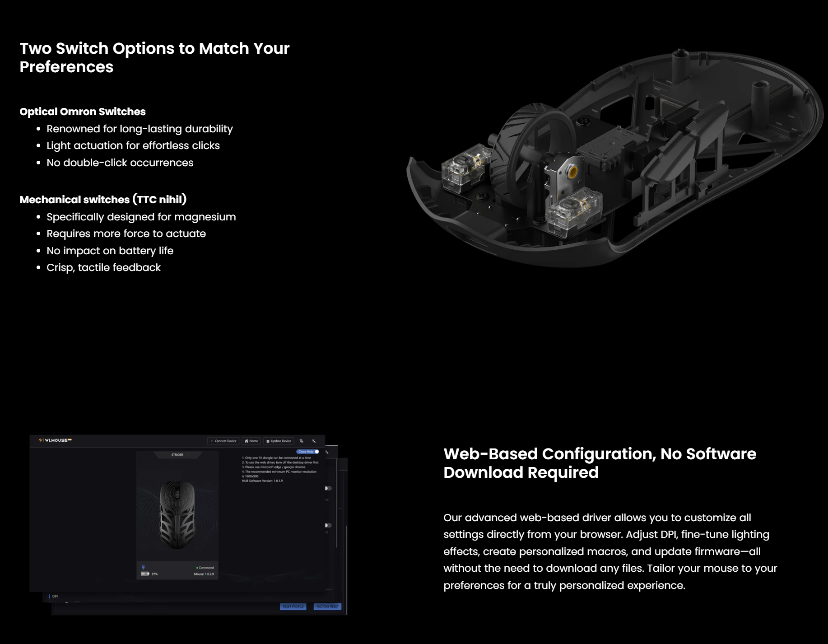Click the exploded mouse internals product image
This screenshot has width=828, height=644.
tap(614, 158)
